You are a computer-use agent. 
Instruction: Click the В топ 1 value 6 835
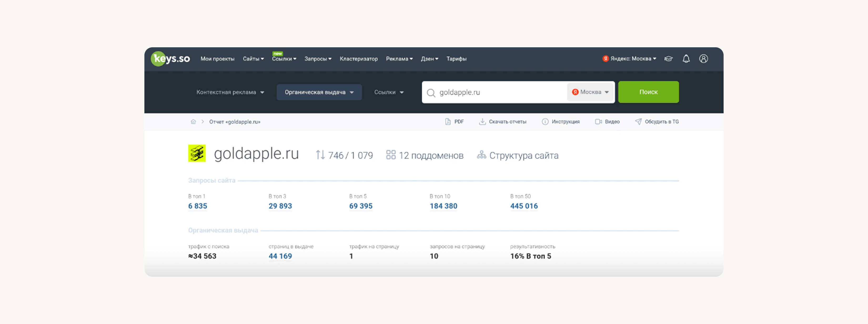198,206
